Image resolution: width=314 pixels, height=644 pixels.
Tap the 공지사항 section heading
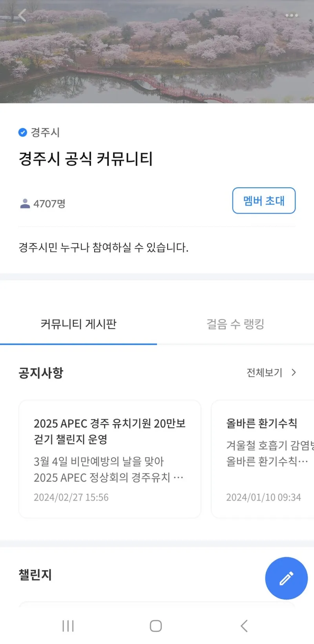coord(41,373)
